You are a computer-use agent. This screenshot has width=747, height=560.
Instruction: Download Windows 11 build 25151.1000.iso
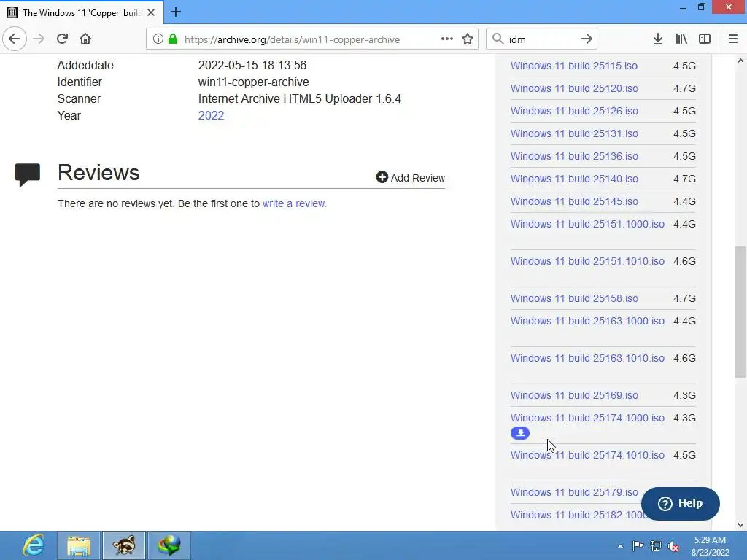(x=587, y=224)
